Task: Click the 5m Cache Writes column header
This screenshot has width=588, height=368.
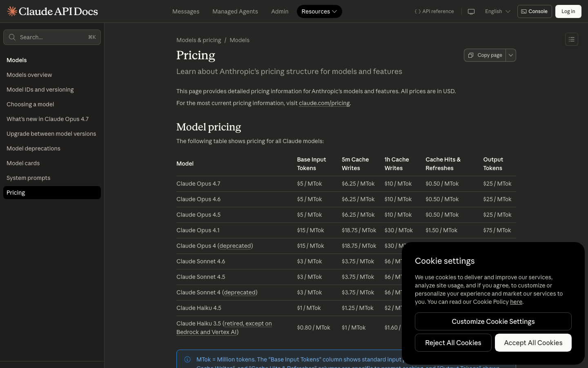Action: 355,164
